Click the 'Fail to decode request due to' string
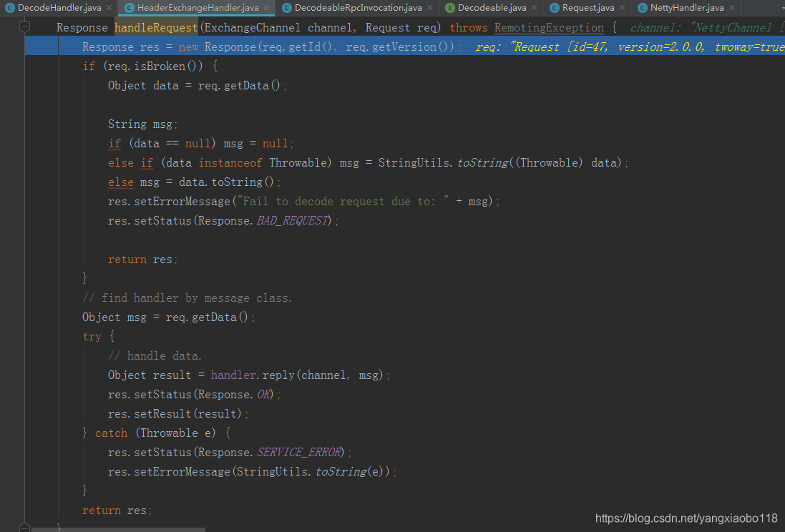Viewport: 785px width, 532px height. click(x=343, y=201)
